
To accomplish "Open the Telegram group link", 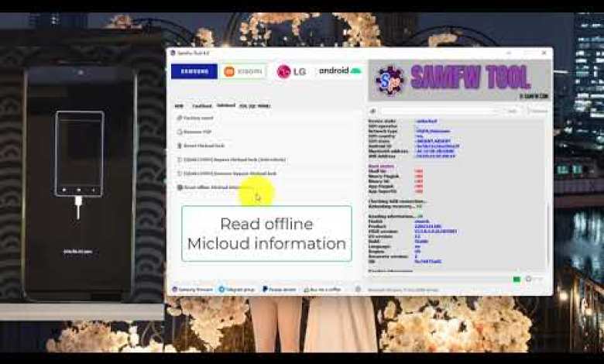I will [239, 290].
